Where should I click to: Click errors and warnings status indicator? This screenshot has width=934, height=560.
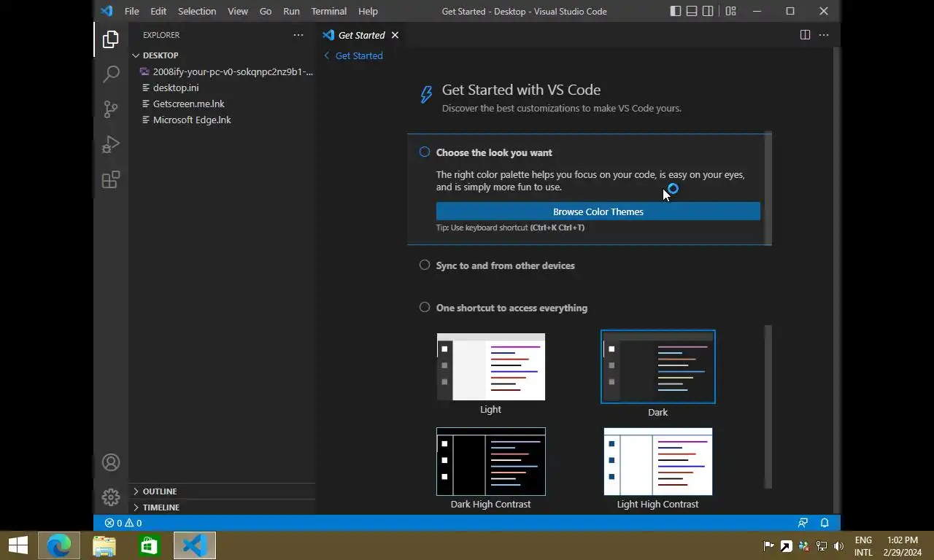tap(123, 523)
